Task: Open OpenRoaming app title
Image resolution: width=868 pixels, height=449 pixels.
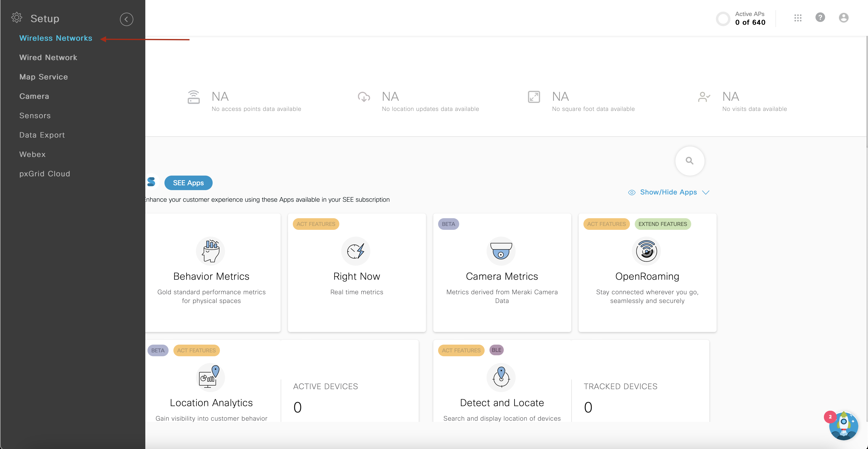Action: (x=647, y=277)
